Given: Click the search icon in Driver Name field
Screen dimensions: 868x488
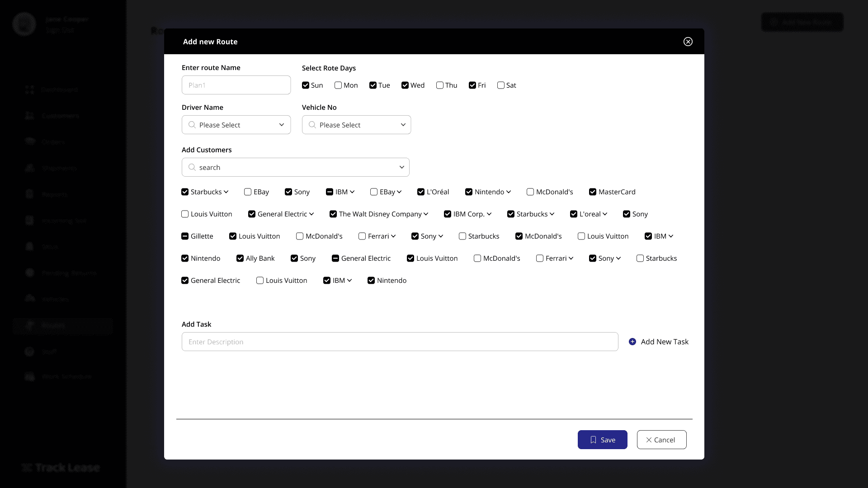Looking at the screenshot, I should pyautogui.click(x=192, y=125).
